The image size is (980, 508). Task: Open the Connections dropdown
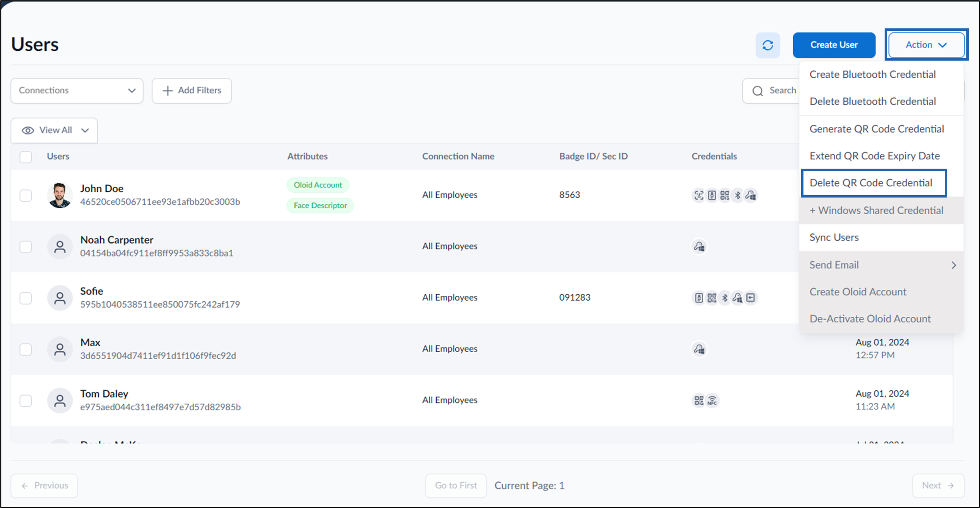click(77, 90)
